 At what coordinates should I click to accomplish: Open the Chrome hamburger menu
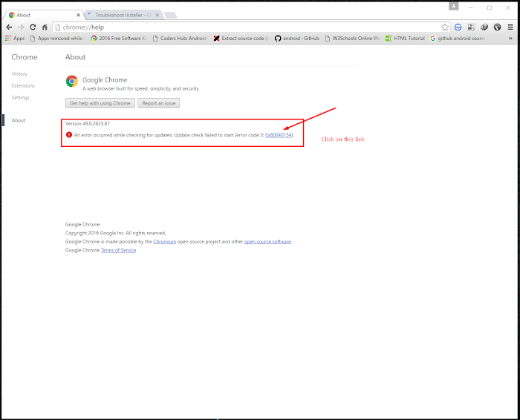510,27
